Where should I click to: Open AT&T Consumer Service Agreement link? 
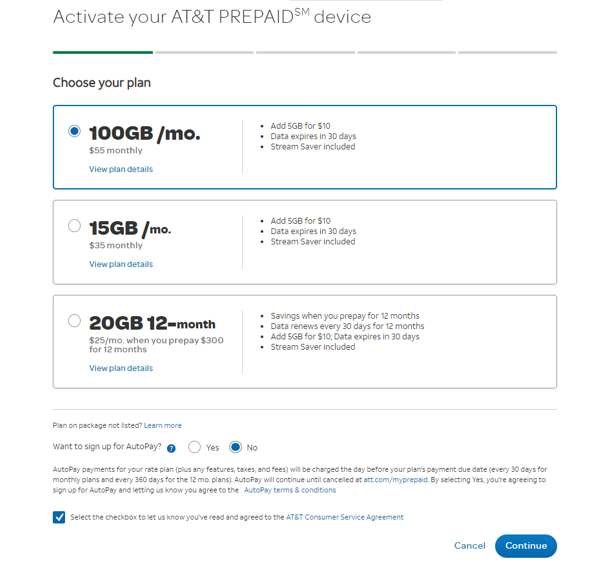[x=345, y=517]
